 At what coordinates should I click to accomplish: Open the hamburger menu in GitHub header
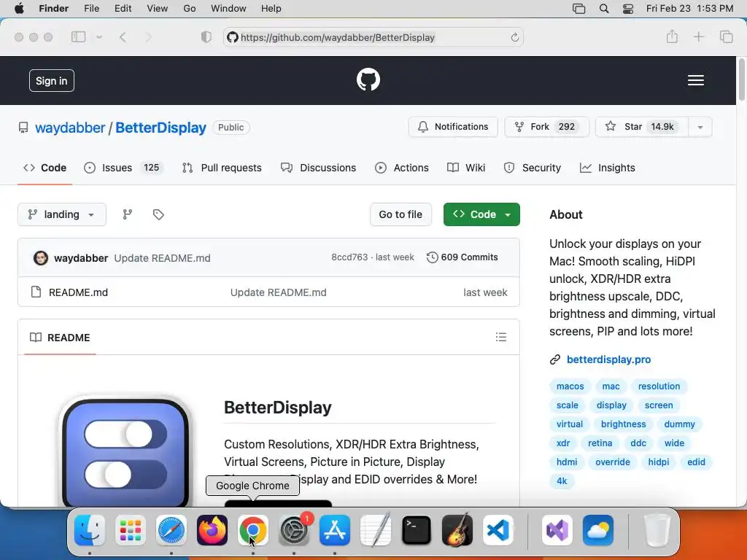pos(695,80)
